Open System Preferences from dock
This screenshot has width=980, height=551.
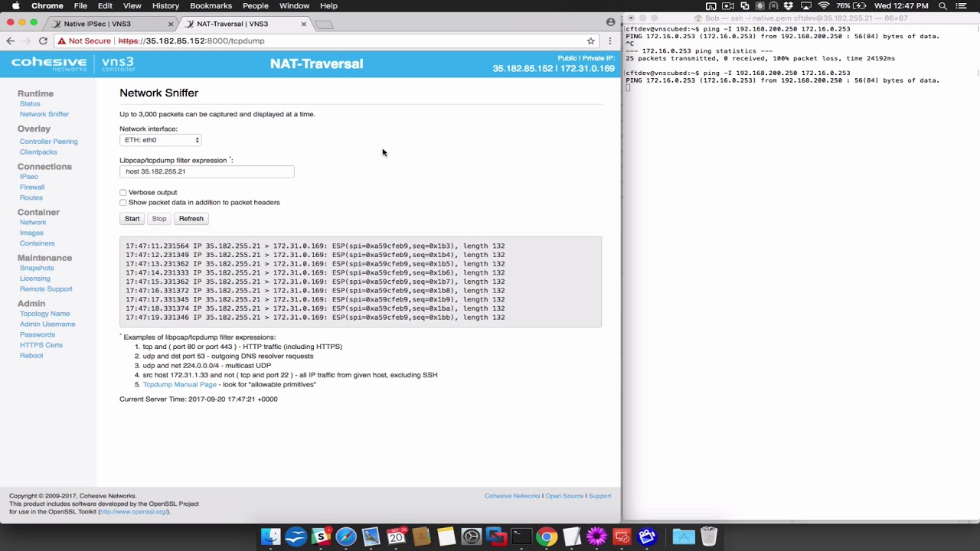pyautogui.click(x=471, y=537)
